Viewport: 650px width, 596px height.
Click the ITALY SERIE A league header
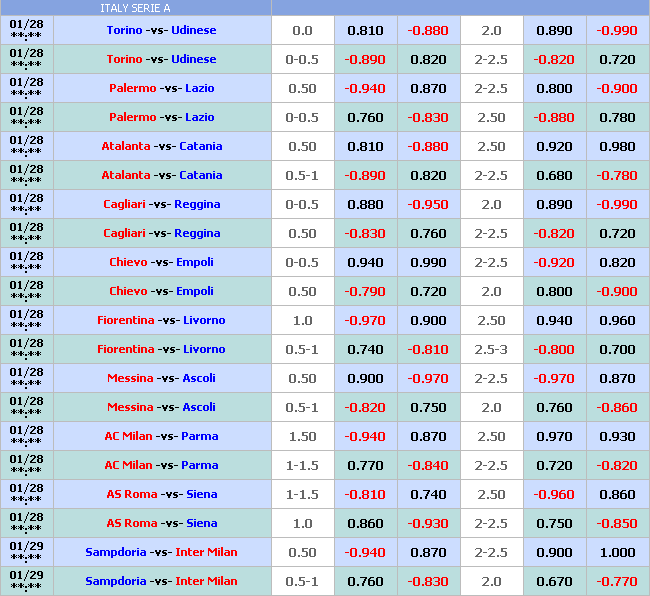(135, 8)
